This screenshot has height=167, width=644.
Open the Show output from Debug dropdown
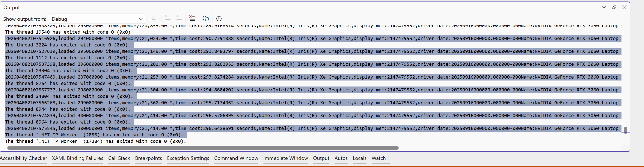point(97,19)
